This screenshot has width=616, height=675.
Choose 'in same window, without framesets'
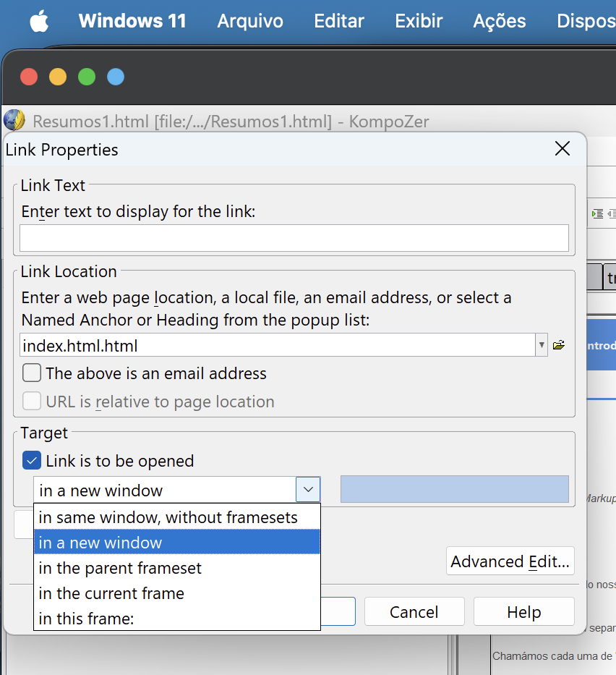(168, 517)
